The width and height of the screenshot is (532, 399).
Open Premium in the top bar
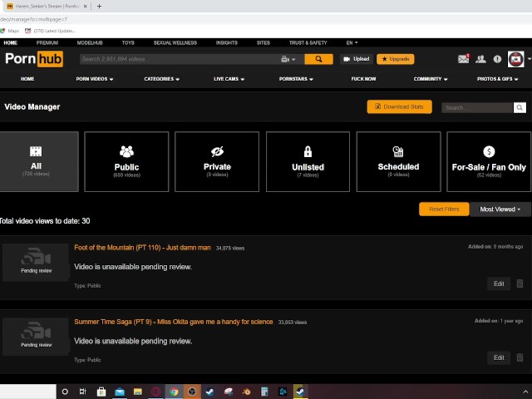[x=47, y=42]
